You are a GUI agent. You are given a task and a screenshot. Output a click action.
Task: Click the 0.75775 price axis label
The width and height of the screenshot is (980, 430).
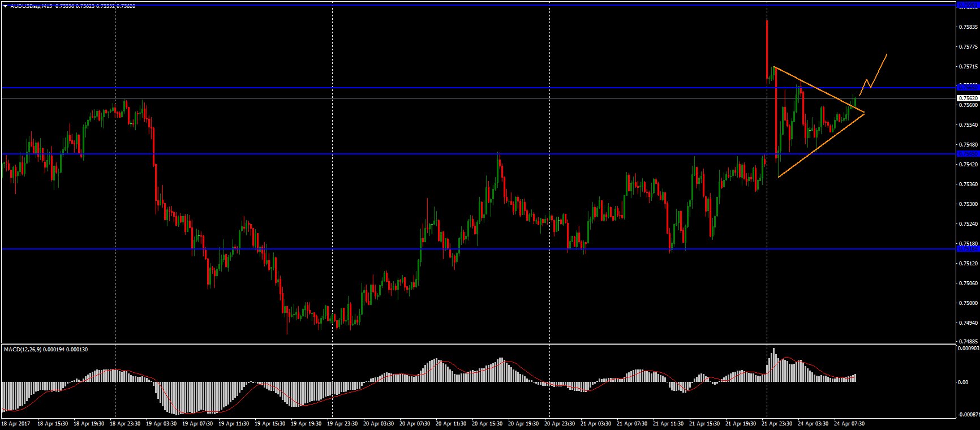click(969, 47)
